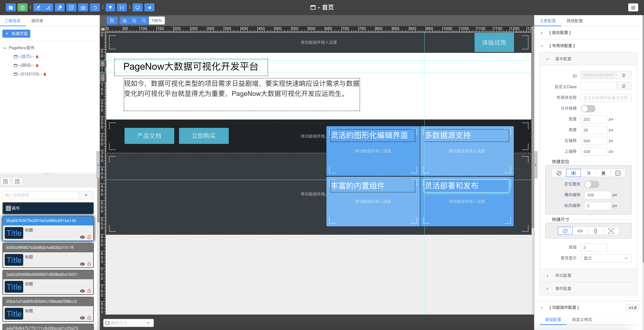Select the minus-box quick positioning option
The image size is (644, 330).
click(618, 173)
